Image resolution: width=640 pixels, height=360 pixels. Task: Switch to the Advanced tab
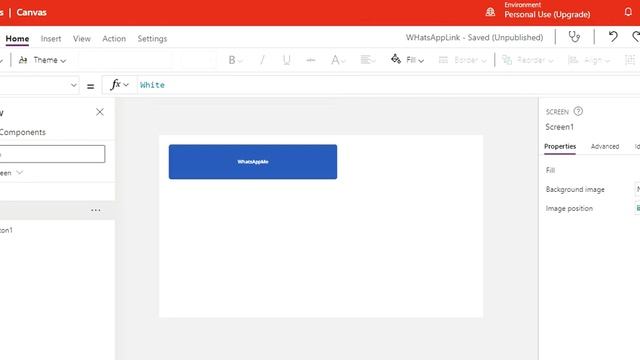pyautogui.click(x=605, y=147)
